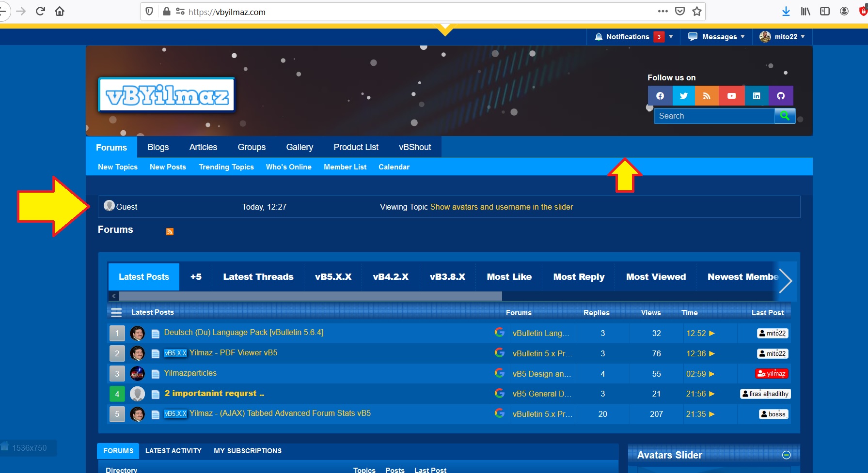This screenshot has width=868, height=473.
Task: Bookmark this page with star icon
Action: click(697, 11)
